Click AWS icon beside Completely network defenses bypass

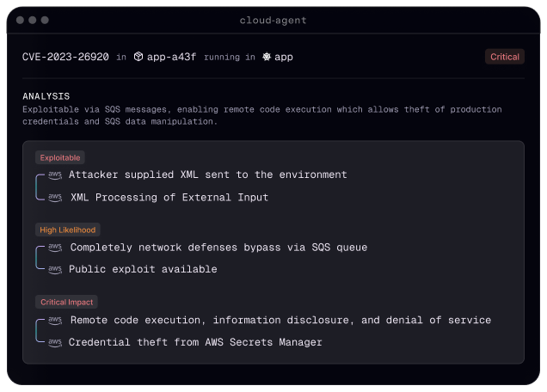[55, 248]
